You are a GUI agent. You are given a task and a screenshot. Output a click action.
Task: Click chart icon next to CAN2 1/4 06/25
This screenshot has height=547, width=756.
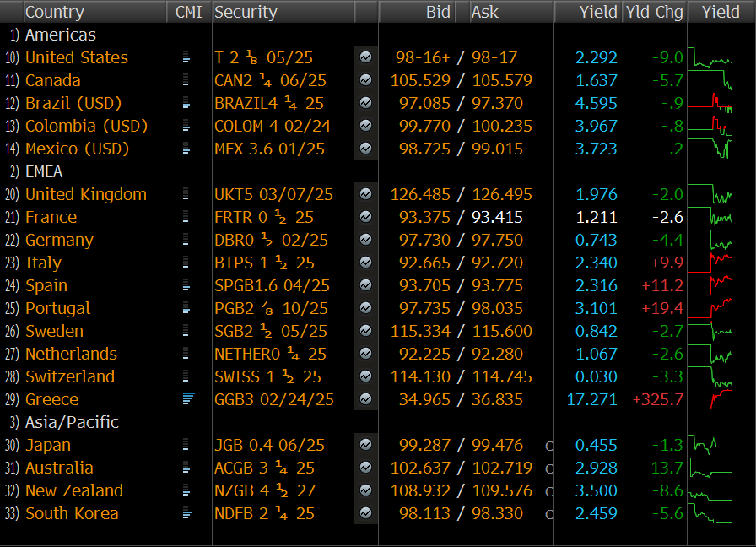point(366,80)
